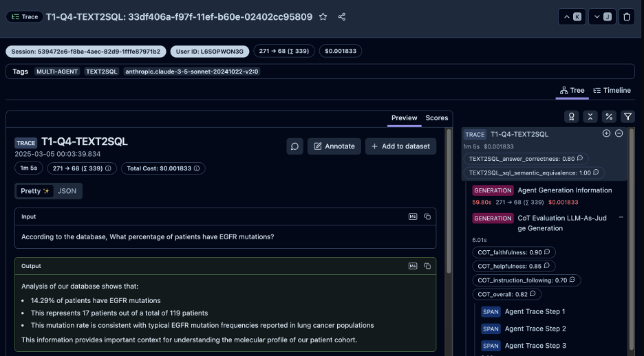Go to next trace with J button

click(602, 16)
